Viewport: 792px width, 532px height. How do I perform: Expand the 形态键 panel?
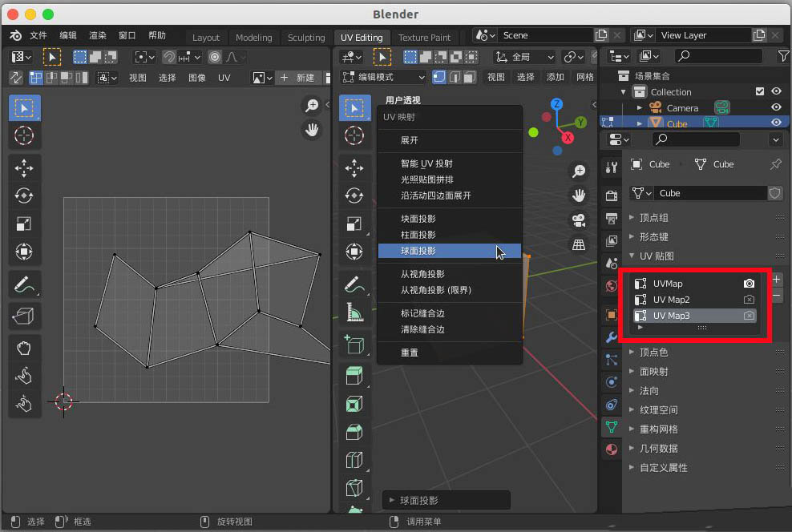click(632, 236)
